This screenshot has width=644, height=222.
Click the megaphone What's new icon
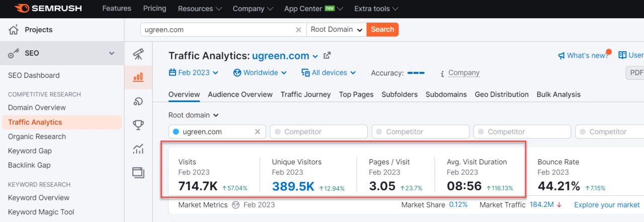(x=561, y=56)
